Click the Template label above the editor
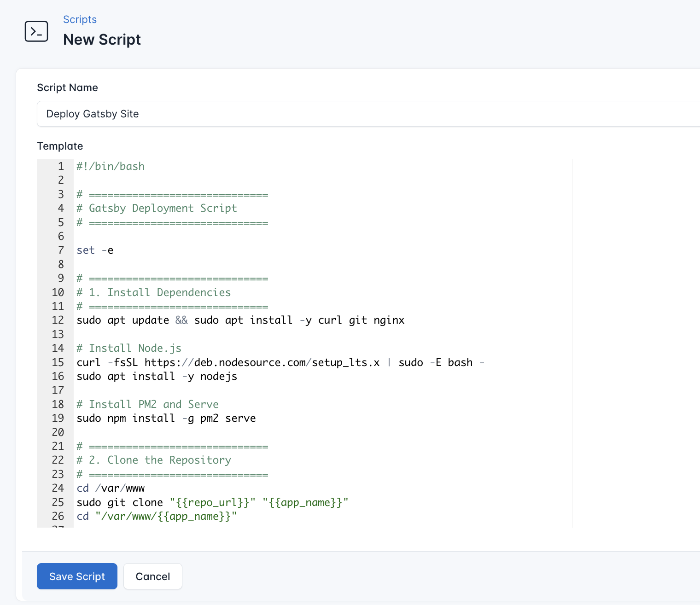Image resolution: width=700 pixels, height=605 pixels. [60, 146]
